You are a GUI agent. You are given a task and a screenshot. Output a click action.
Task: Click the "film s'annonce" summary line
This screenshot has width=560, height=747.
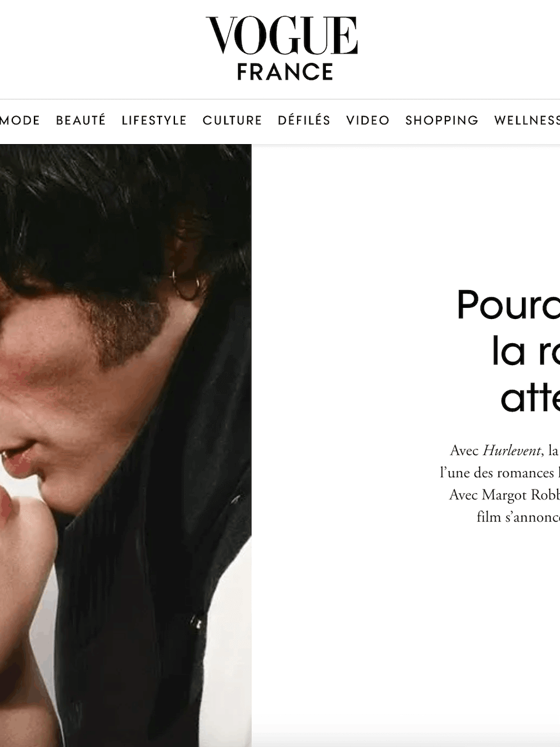(518, 517)
